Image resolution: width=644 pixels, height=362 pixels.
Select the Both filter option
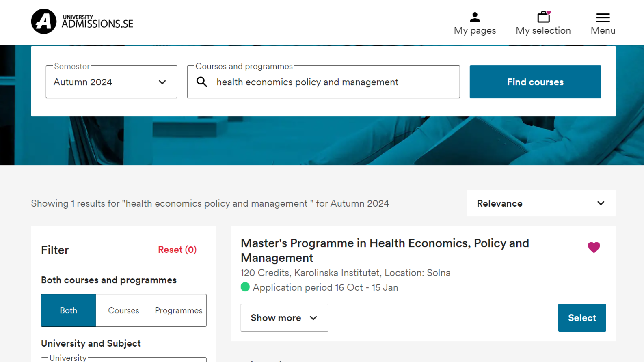point(69,310)
